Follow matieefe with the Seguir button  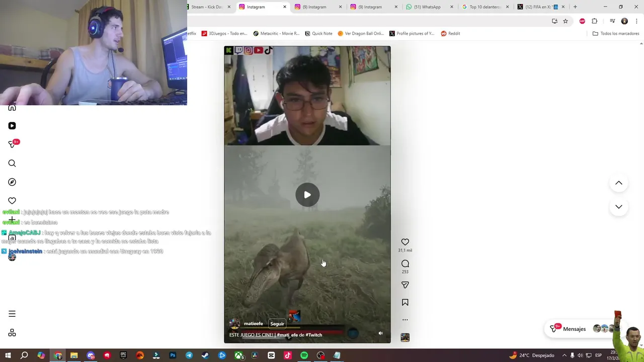pos(277,324)
